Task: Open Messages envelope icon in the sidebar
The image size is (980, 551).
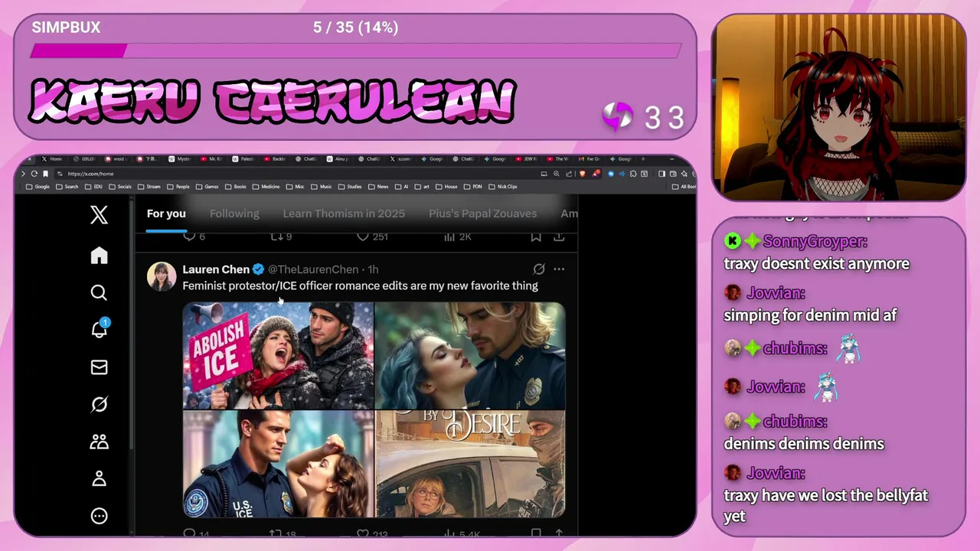Action: pyautogui.click(x=99, y=367)
